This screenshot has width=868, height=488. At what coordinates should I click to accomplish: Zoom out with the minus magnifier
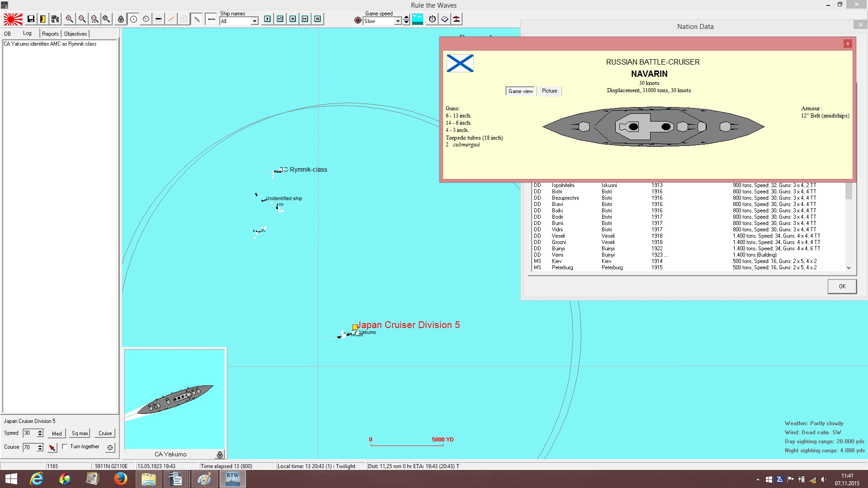coord(82,19)
